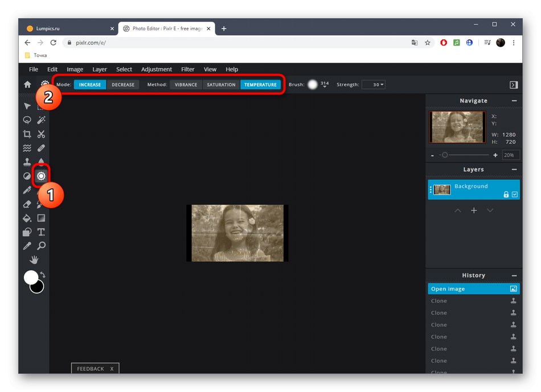Set Mode to Decrease
Screen dimensions: 541x392
click(123, 84)
